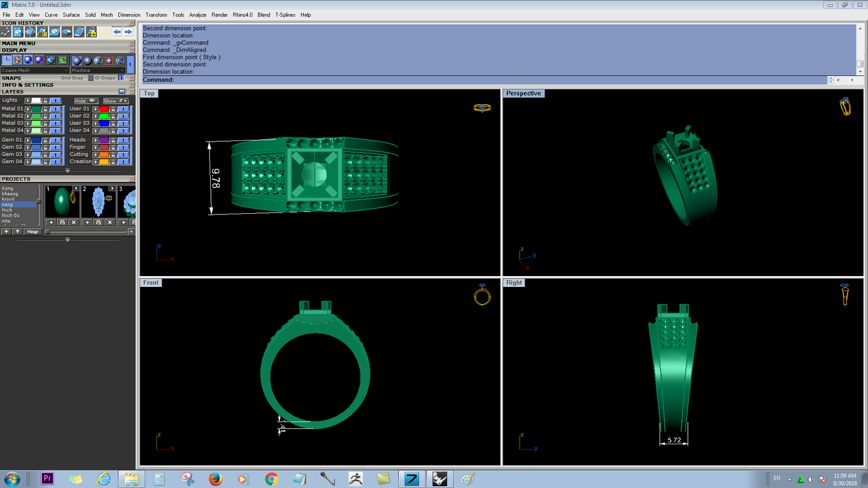
Task: Open the Curve menu
Action: [x=51, y=14]
